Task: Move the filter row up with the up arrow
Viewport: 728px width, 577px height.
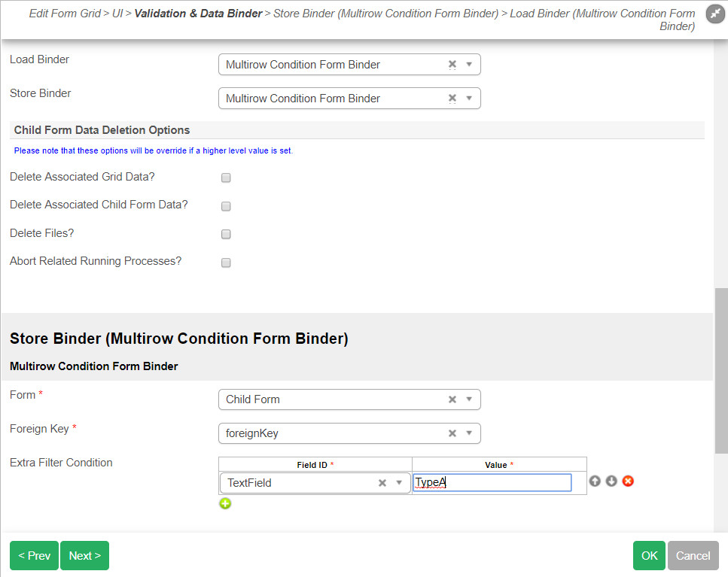Action: pos(595,481)
